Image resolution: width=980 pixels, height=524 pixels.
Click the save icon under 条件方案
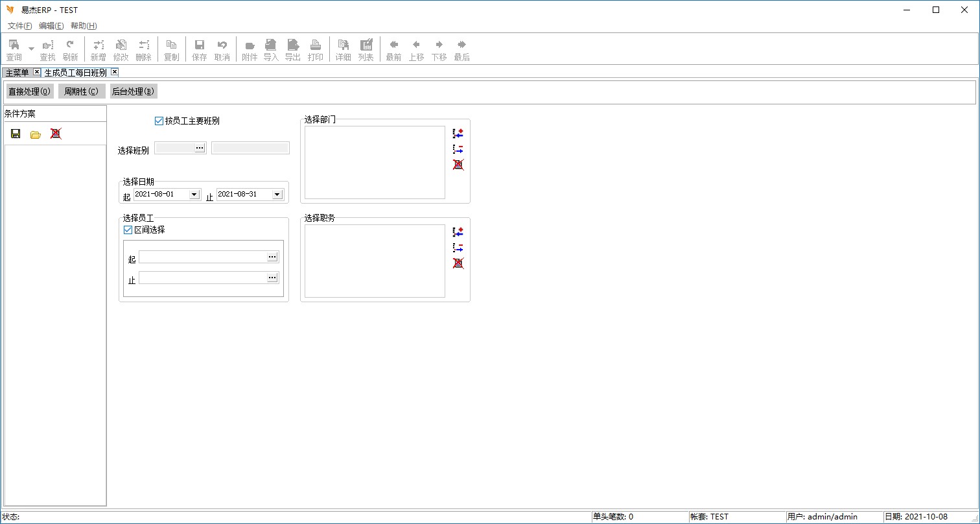(x=16, y=134)
